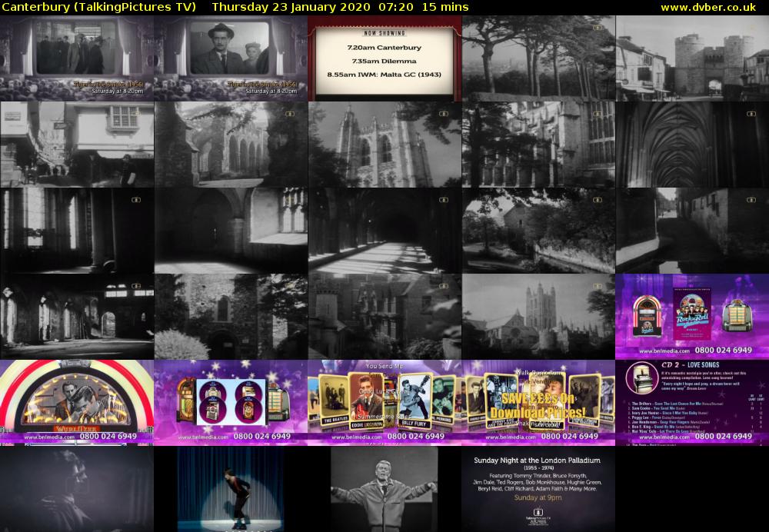Select the Canterbury (TalkingPictures TV) title text
The image size is (769, 532).
point(99,8)
